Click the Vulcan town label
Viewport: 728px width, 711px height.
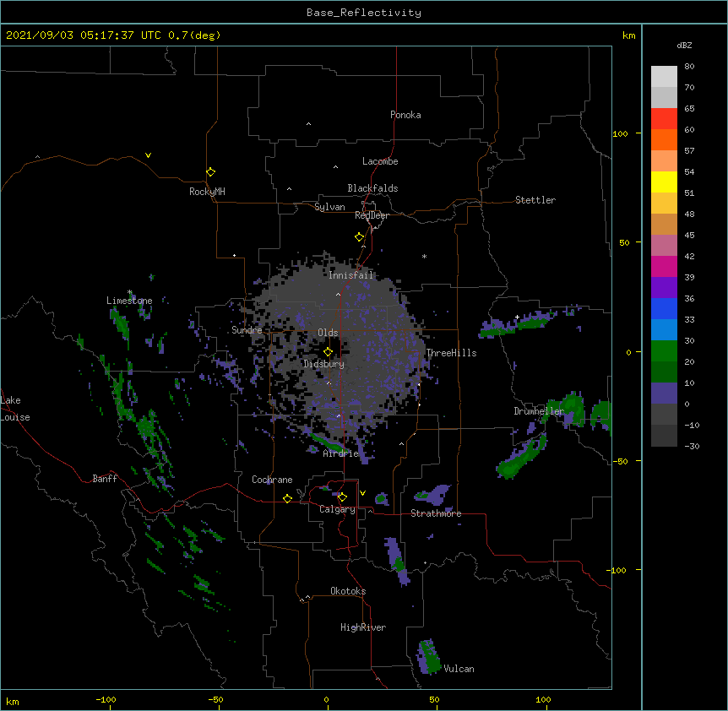[459, 669]
